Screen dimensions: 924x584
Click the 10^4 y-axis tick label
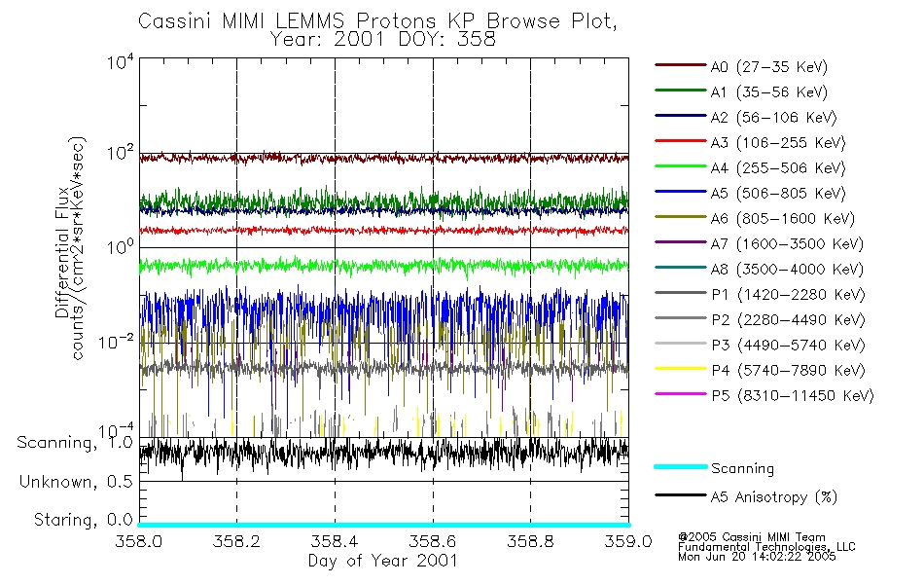[x=121, y=62]
